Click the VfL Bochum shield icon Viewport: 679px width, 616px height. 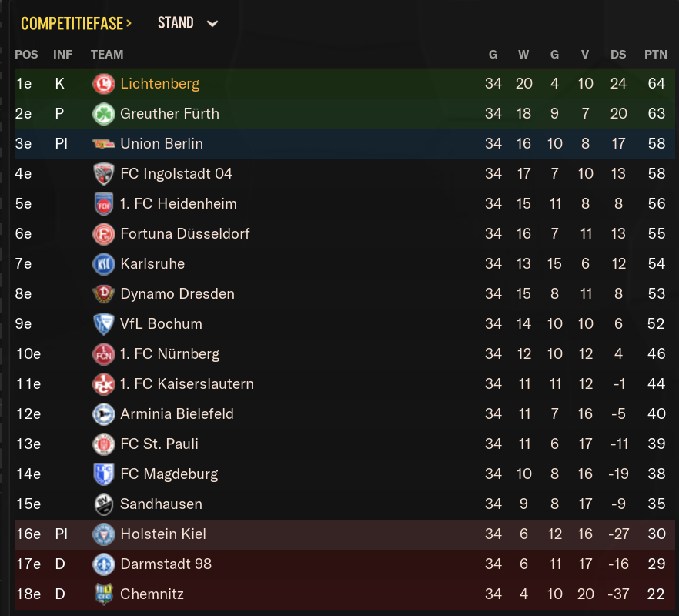point(103,324)
